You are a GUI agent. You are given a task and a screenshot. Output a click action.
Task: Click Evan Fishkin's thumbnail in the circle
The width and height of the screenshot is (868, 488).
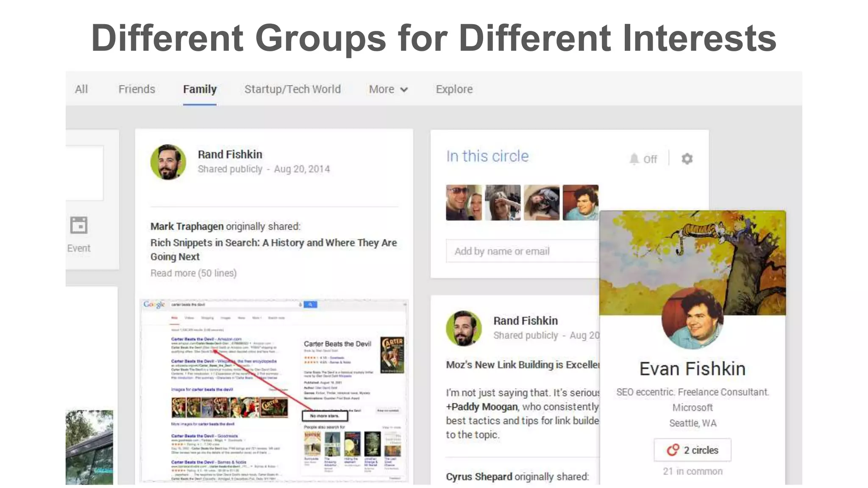pos(581,202)
